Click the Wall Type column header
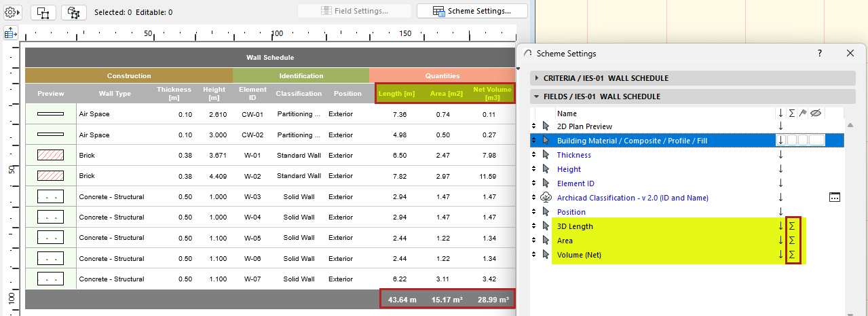Screen dimensions: 868x316 pyautogui.click(x=115, y=94)
